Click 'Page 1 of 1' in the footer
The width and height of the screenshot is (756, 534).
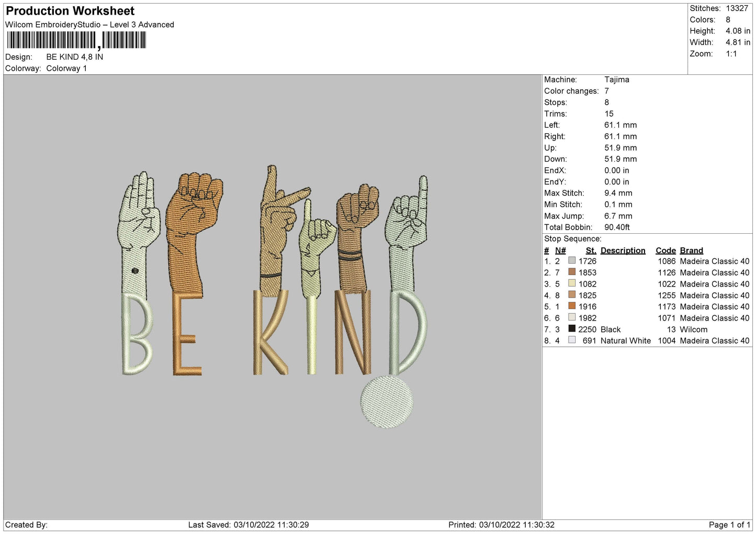pos(729,525)
